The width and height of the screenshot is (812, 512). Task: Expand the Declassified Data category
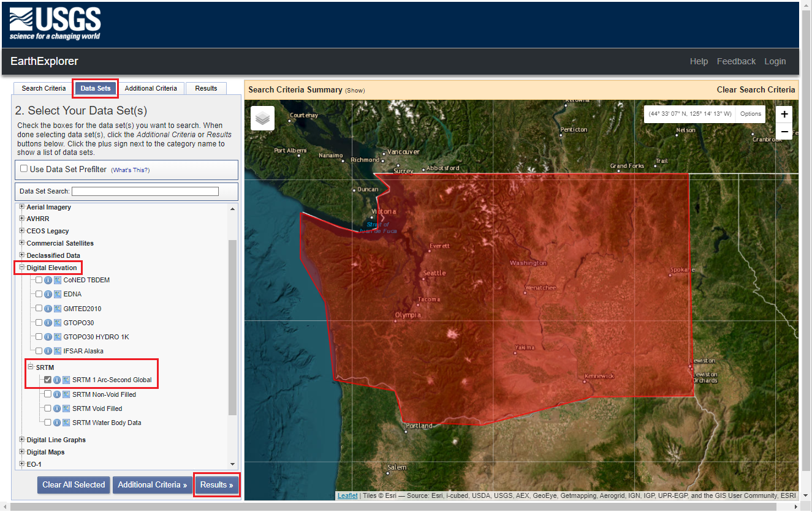tap(22, 255)
